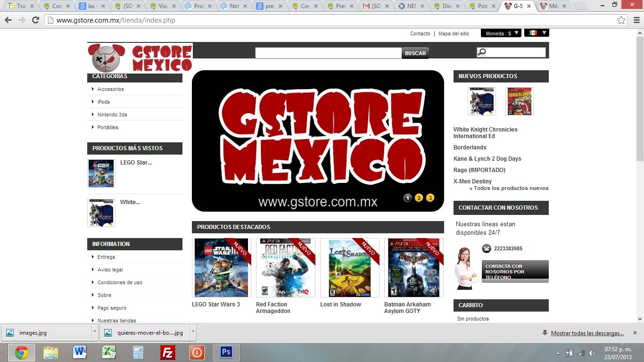This screenshot has width=644, height=362.
Task: Open the Kane & Lynch 2 Dog Days link
Action: pyautogui.click(x=487, y=159)
